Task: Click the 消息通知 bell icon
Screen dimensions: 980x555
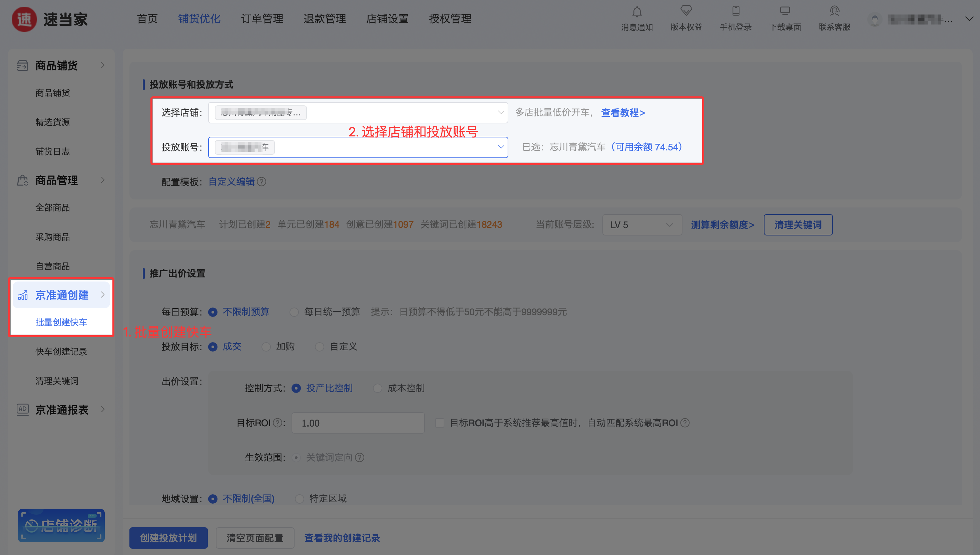Action: click(636, 12)
